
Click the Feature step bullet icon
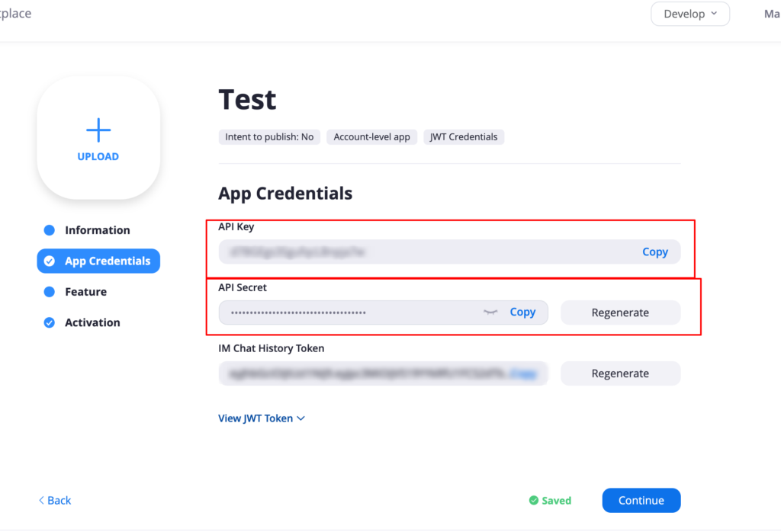tap(50, 292)
